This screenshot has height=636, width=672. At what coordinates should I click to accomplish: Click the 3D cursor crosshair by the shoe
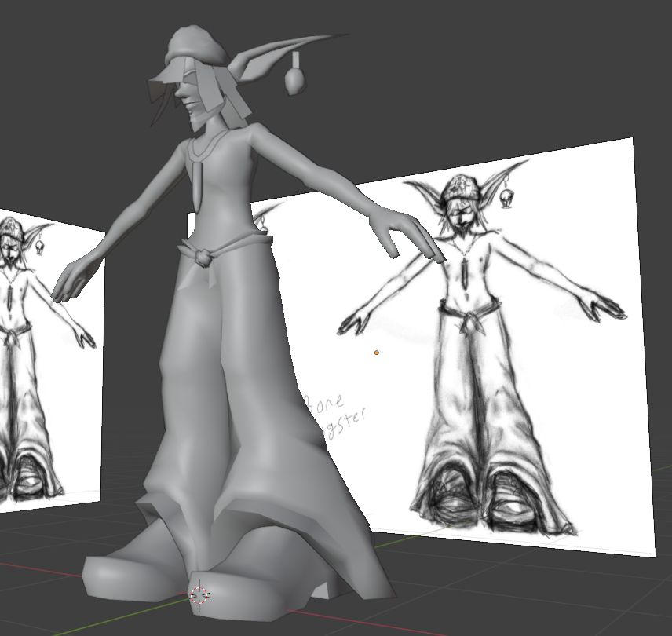point(199,595)
